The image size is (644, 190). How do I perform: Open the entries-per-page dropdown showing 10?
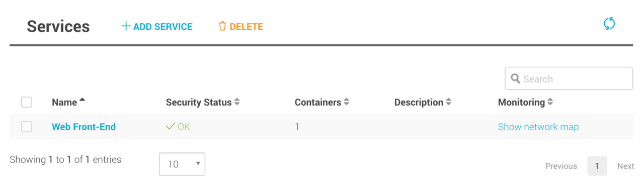coord(182,164)
